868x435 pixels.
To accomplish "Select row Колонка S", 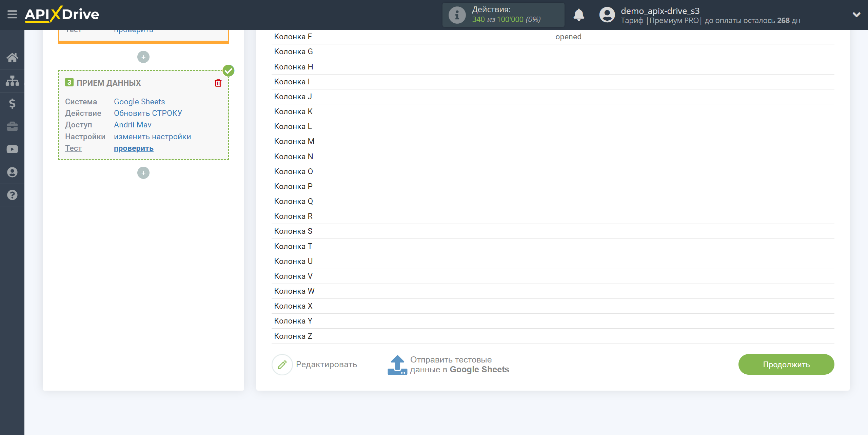I will (x=553, y=231).
